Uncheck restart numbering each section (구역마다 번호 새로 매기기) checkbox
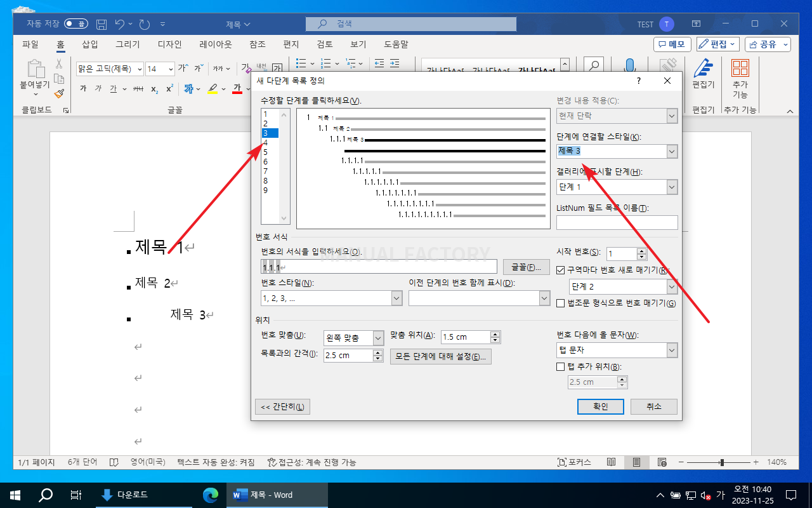812x508 pixels. click(x=560, y=270)
